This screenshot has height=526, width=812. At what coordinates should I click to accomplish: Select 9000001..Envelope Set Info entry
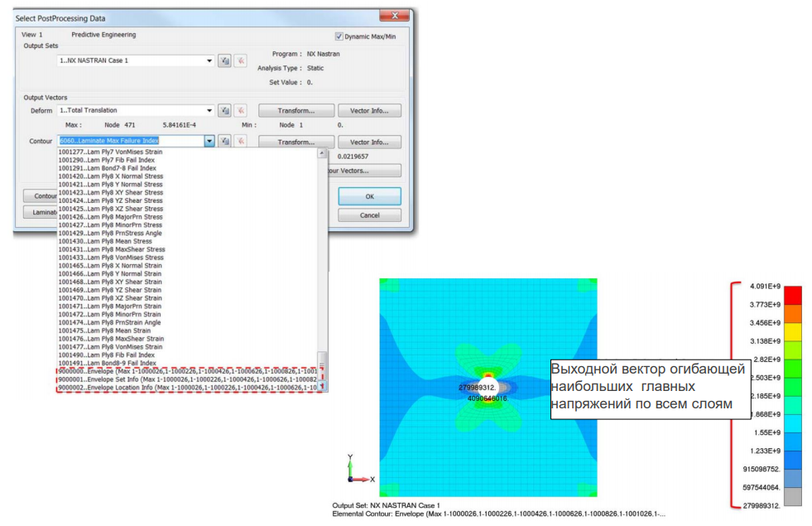tap(187, 380)
